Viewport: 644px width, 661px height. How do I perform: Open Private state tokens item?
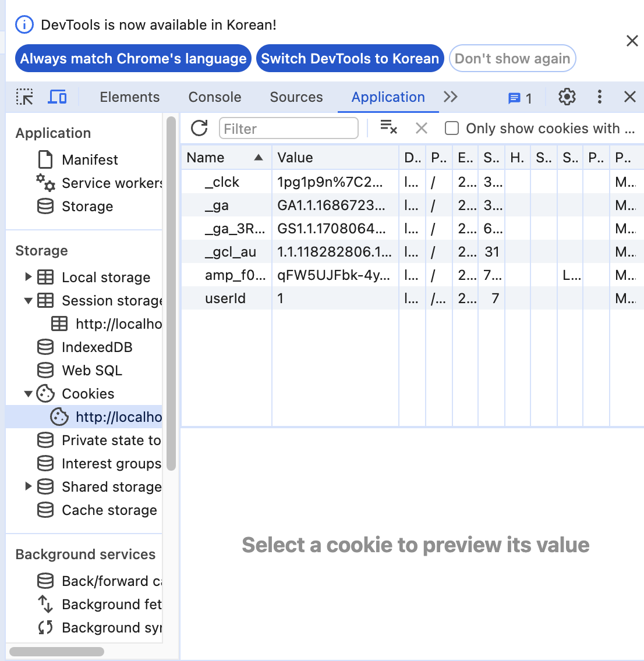pyautogui.click(x=84, y=440)
